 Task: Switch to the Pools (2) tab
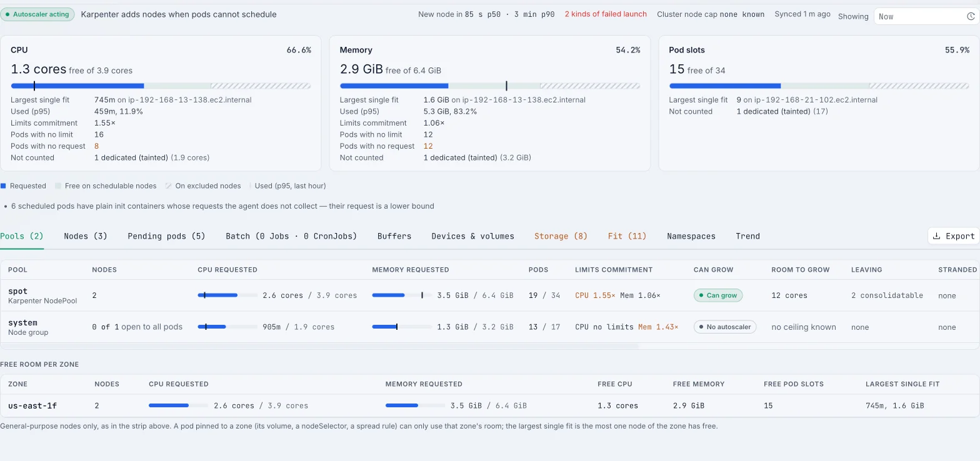coord(22,236)
